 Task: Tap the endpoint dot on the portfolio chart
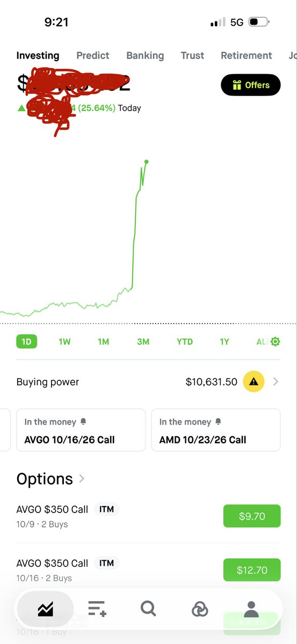tap(146, 162)
